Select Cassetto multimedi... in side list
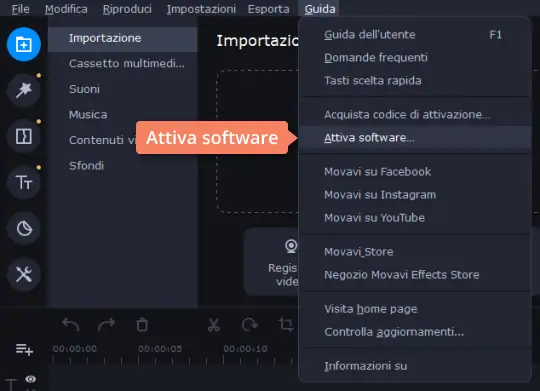The image size is (540, 391). click(x=123, y=64)
